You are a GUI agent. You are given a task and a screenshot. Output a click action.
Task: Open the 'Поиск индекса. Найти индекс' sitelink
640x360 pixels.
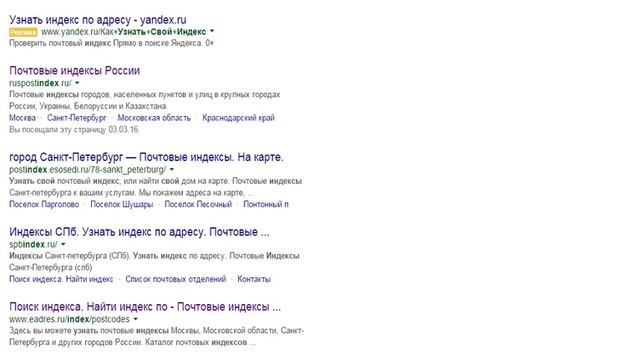(x=61, y=279)
